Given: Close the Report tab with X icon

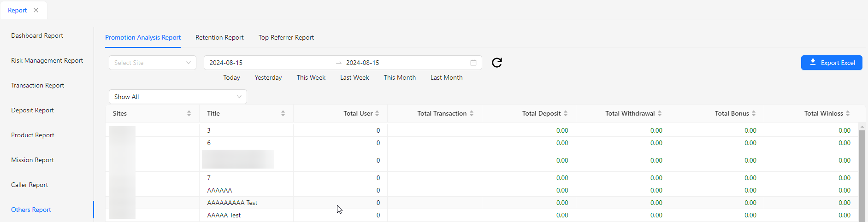Looking at the screenshot, I should click(x=36, y=10).
